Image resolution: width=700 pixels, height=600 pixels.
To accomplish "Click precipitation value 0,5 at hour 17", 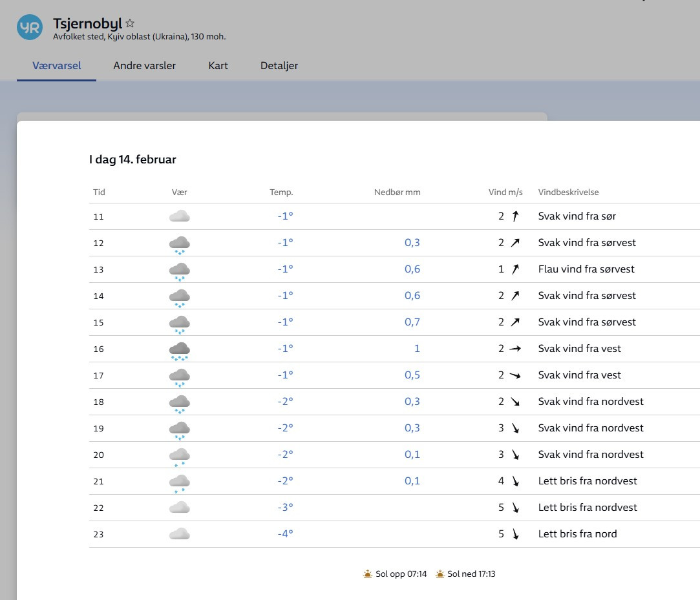I will pos(412,375).
